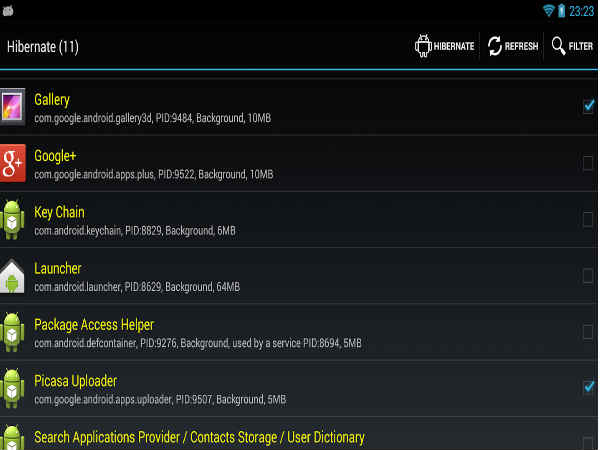Click the Key Chain app name
Screen dimensions: 600x450
coord(59,212)
